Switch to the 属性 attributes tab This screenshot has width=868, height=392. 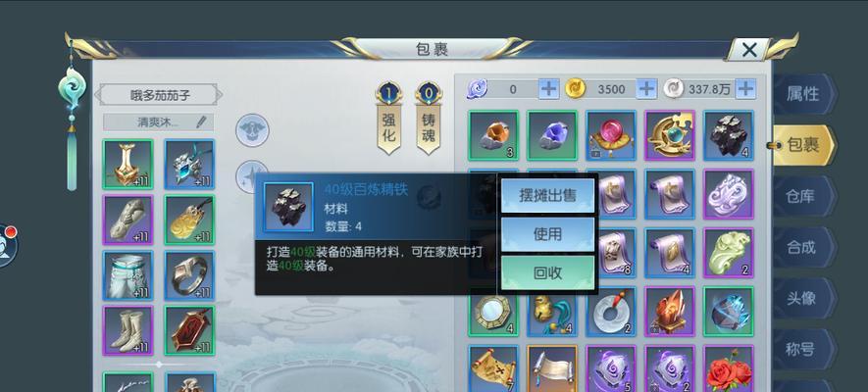click(x=802, y=94)
